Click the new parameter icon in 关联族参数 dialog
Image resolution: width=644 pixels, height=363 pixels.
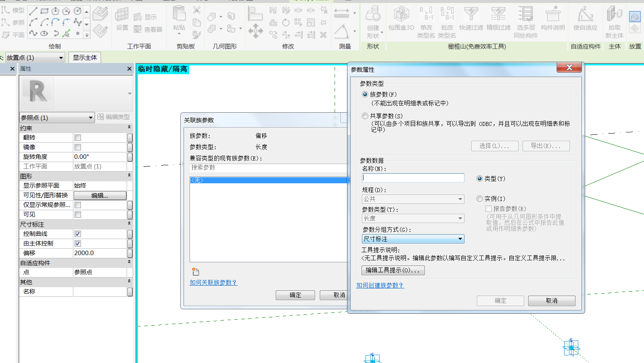tap(196, 272)
